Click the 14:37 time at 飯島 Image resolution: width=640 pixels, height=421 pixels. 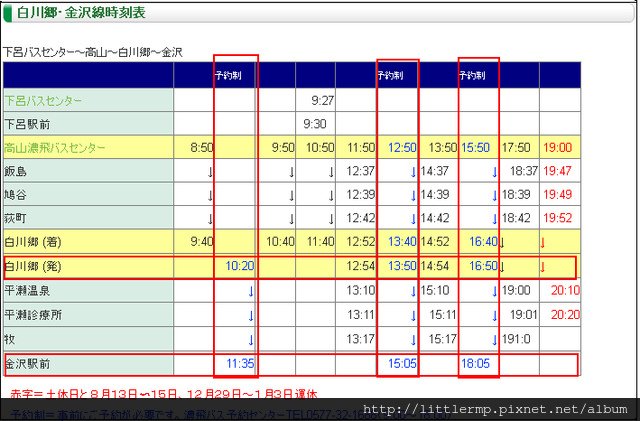pyautogui.click(x=435, y=171)
